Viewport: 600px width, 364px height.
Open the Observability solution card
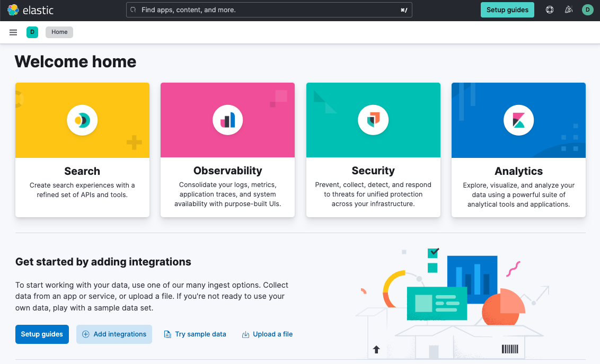[227, 149]
